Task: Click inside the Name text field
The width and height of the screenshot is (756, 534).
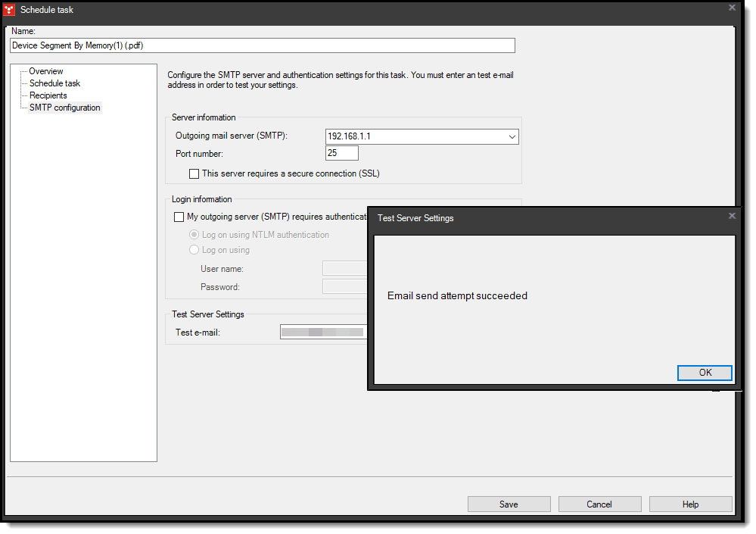Action: coord(263,45)
